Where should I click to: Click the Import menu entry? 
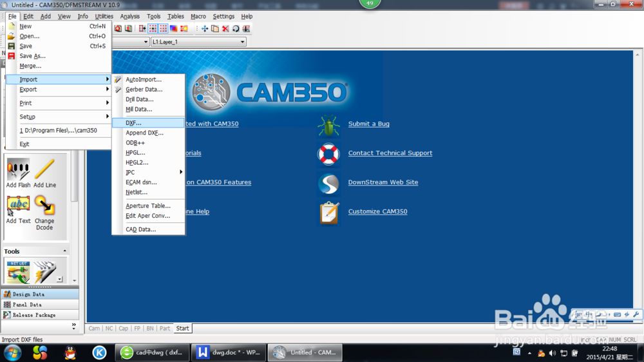tap(59, 79)
